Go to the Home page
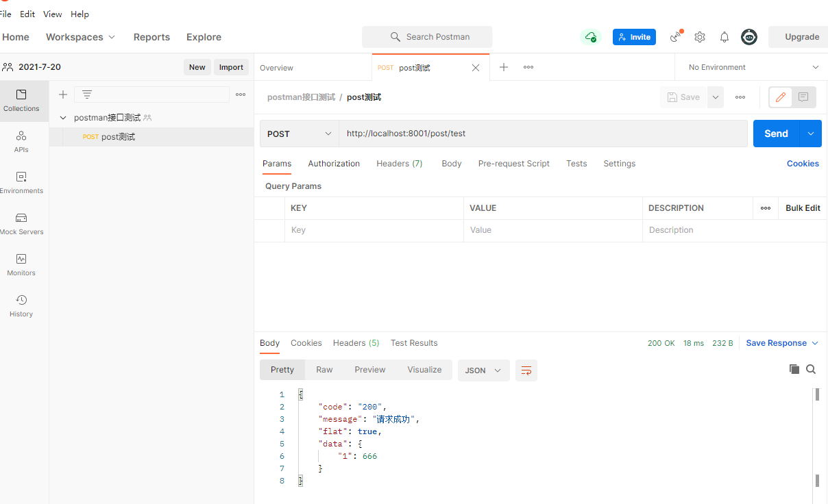 [15, 37]
